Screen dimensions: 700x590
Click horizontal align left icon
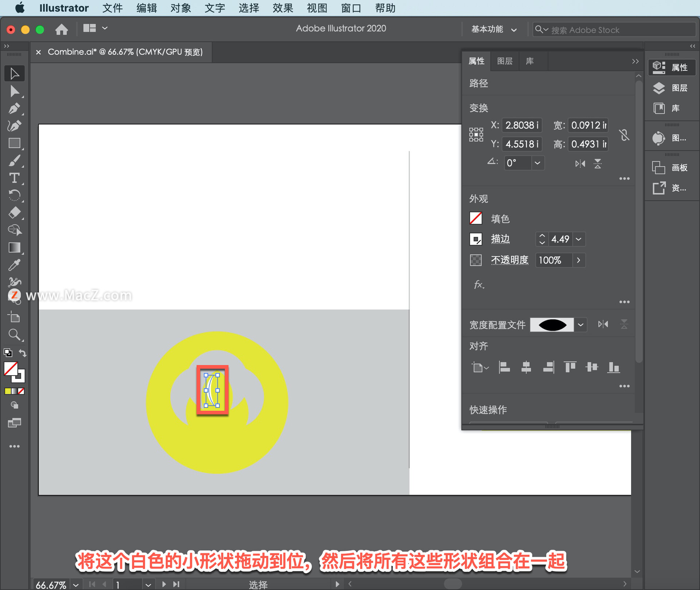coord(504,367)
